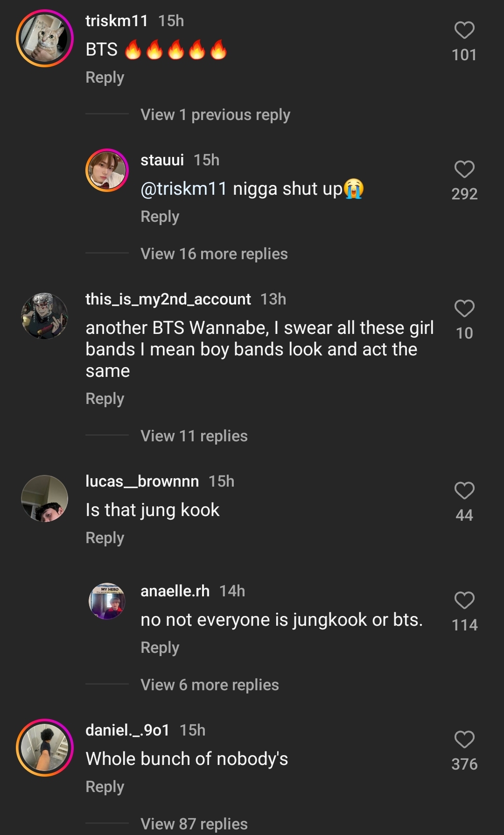The width and height of the screenshot is (504, 835).
Task: Open lucas__brownnn username profile
Action: point(142,481)
